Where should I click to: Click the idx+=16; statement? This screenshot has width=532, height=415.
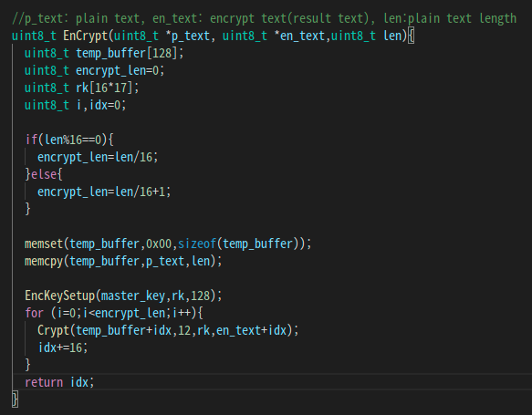(63, 348)
